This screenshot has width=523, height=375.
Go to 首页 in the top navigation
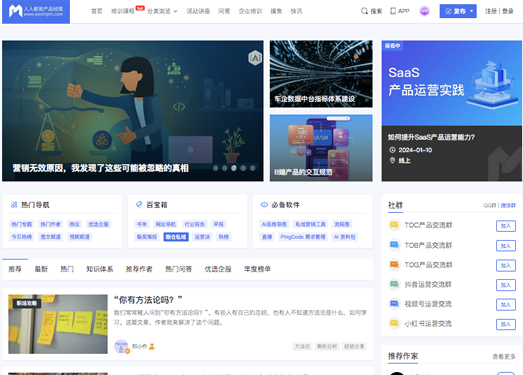[97, 11]
